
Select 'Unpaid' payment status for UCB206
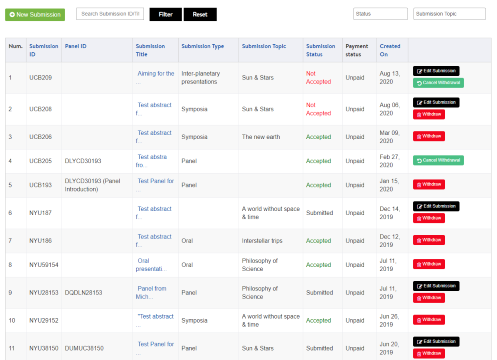[x=355, y=137]
